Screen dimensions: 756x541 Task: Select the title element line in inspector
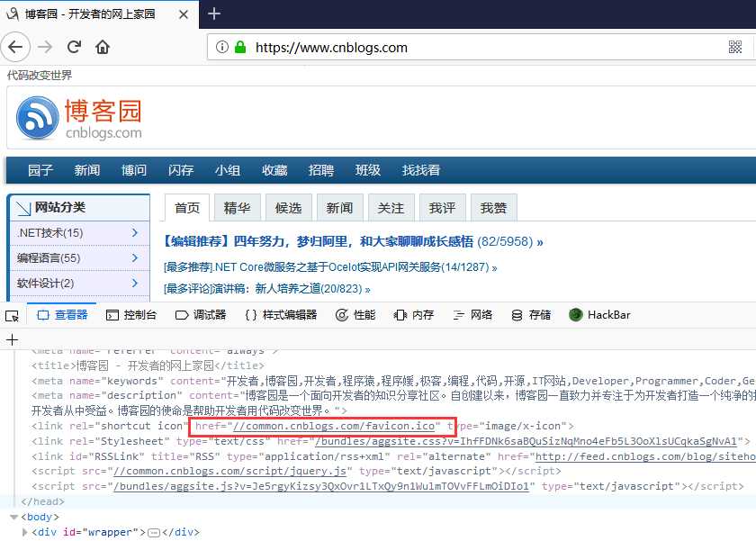click(148, 365)
